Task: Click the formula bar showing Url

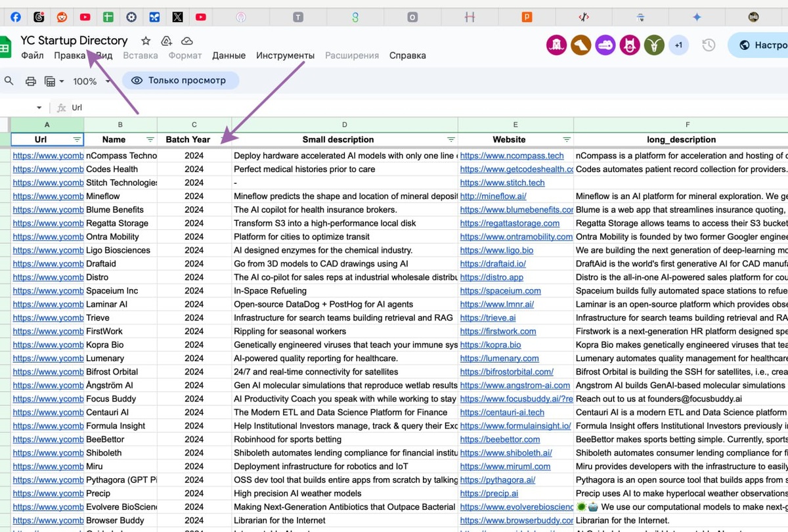Action: 427,108
